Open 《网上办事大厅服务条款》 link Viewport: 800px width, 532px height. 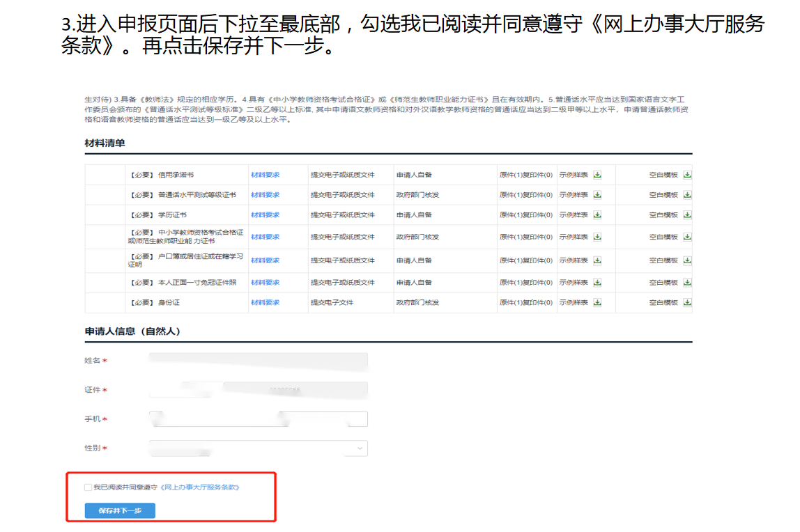click(200, 487)
